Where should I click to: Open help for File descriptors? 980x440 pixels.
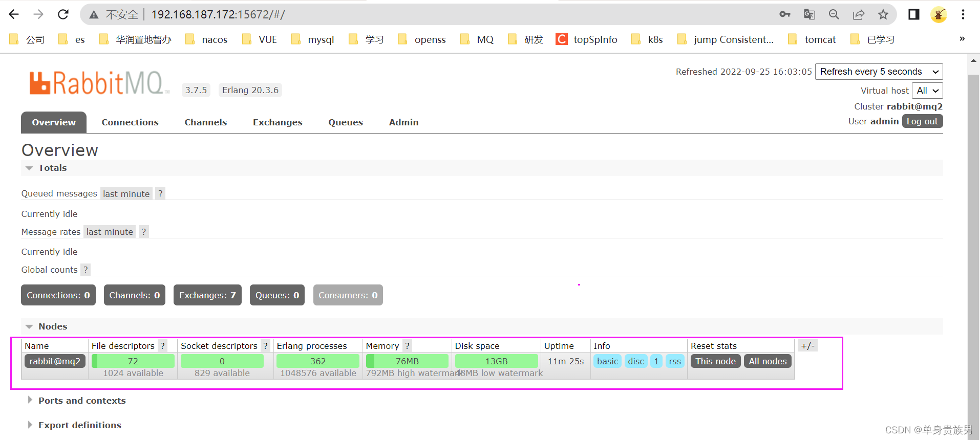162,346
